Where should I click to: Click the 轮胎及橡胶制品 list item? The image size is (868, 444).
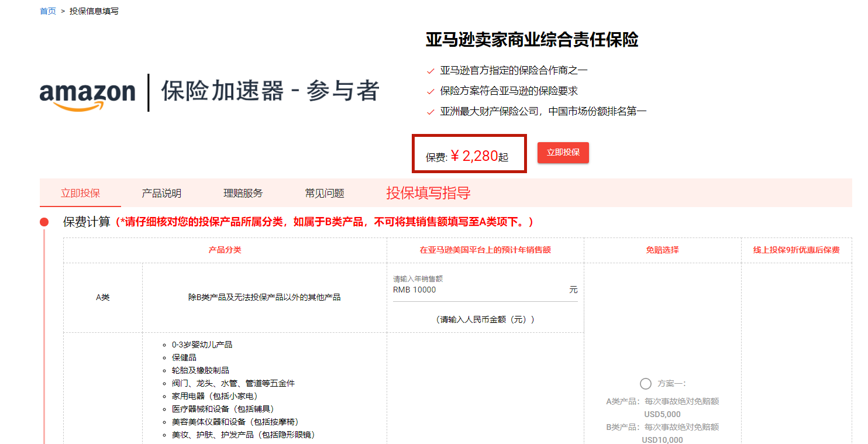200,370
